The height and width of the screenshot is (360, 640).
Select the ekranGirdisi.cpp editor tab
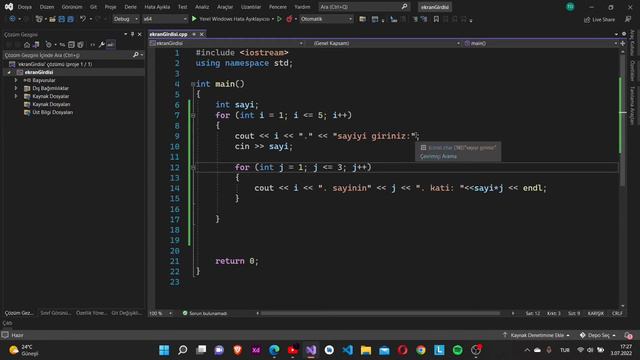(169, 34)
